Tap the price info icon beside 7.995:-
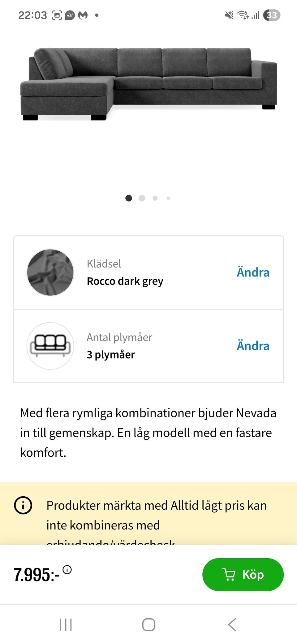297x644 pixels. 67,570
